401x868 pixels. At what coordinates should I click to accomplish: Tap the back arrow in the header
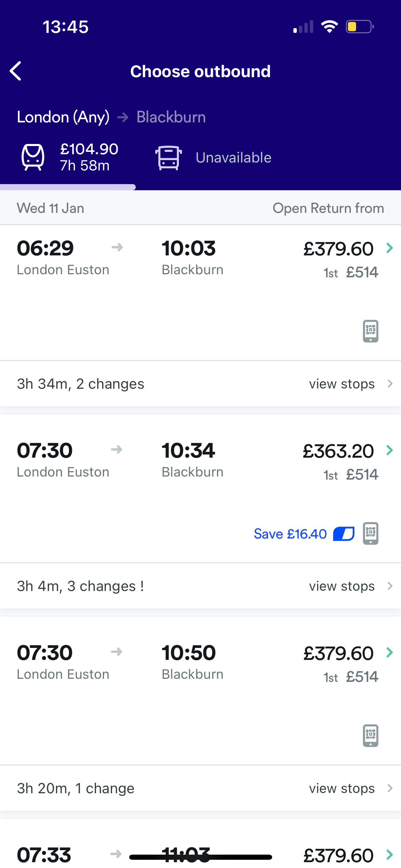tap(16, 71)
